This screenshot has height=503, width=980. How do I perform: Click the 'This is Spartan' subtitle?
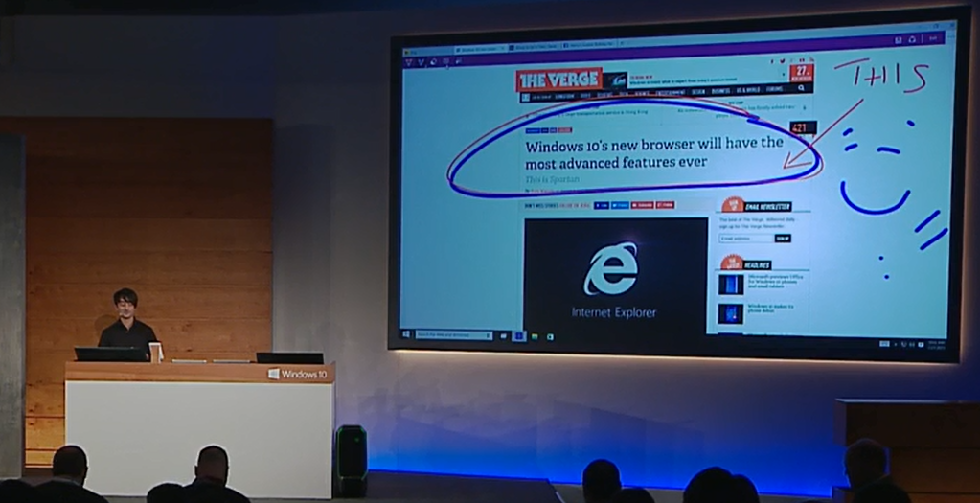[552, 179]
